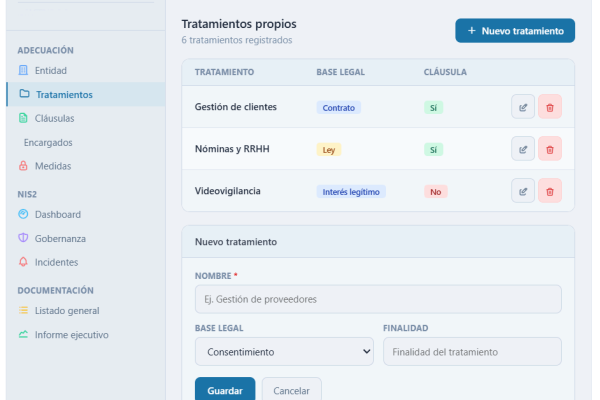Focus the Finalidad input field

[x=472, y=351]
